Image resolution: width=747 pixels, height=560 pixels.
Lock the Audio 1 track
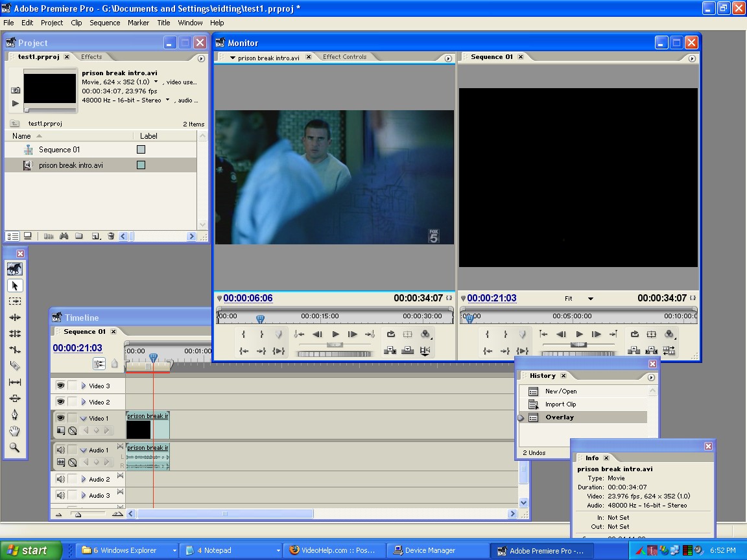pos(72,450)
